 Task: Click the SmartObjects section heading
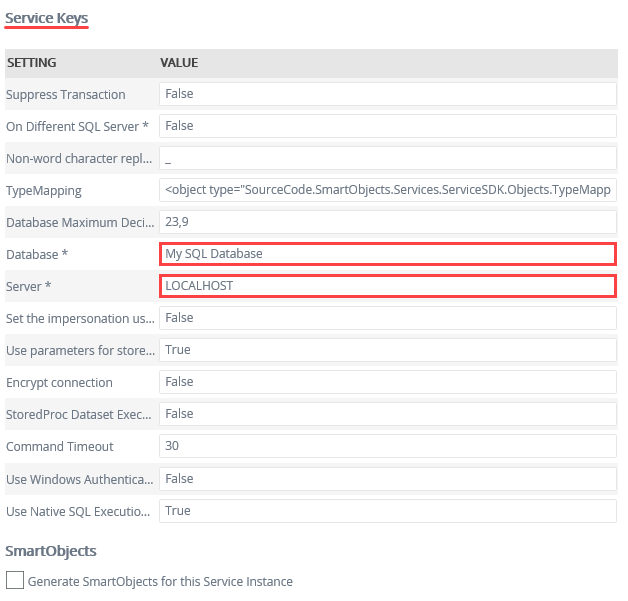pos(51,551)
